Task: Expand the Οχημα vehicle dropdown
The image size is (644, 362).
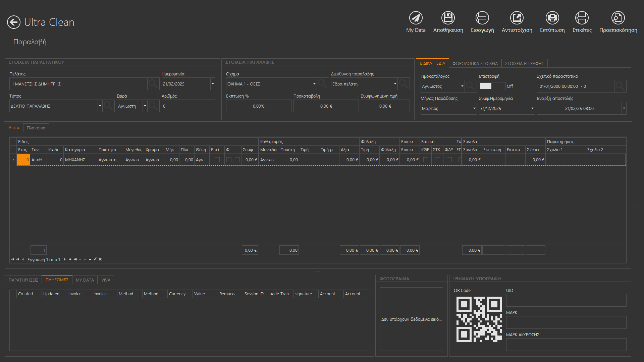Action: click(x=314, y=84)
